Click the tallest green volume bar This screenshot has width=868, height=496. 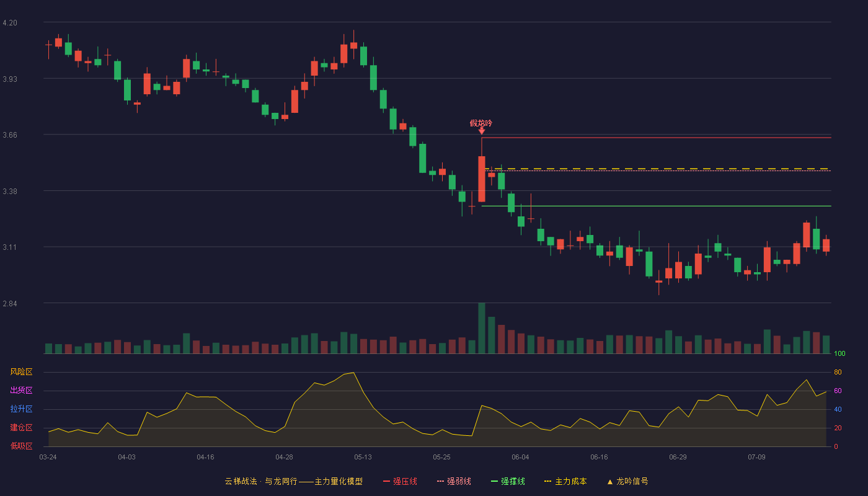pyautogui.click(x=482, y=329)
